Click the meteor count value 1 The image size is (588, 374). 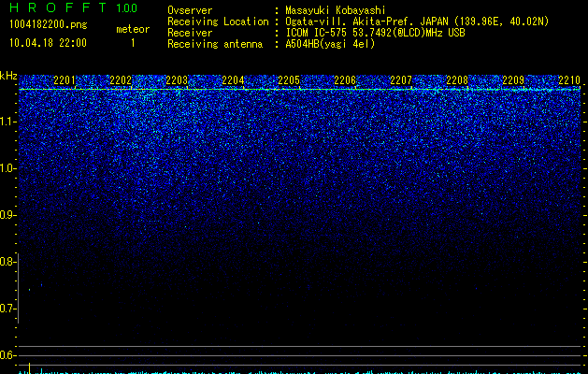[133, 43]
